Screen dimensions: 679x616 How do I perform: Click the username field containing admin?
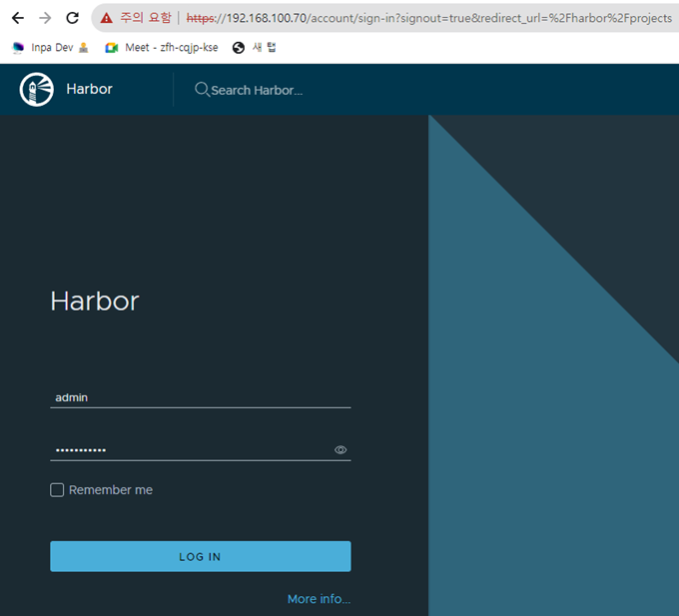pos(201,397)
